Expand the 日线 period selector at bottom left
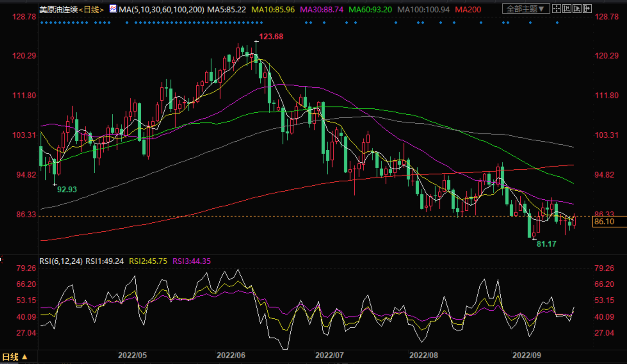The width and height of the screenshot is (627, 364). pos(15,357)
